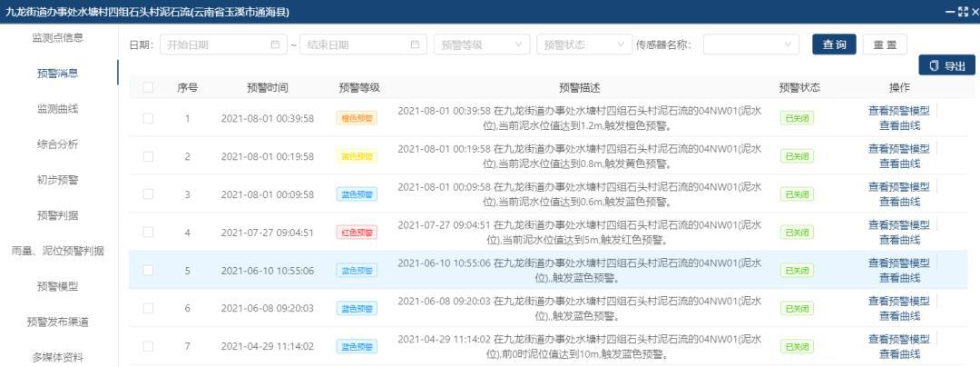
Task: Click 查看预警模型 for row 3
Action: (x=898, y=187)
